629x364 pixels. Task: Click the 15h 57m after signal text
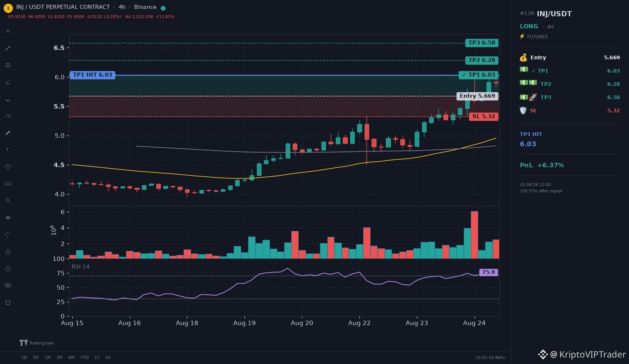click(541, 191)
